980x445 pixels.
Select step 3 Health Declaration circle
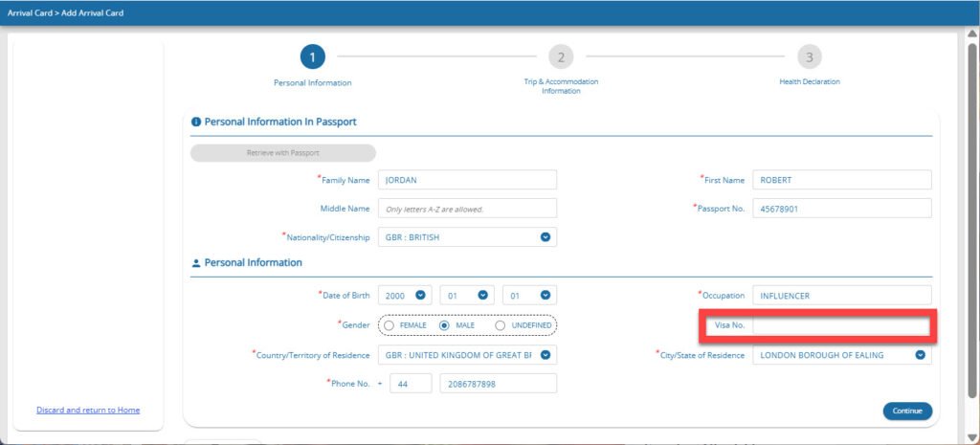[810, 57]
